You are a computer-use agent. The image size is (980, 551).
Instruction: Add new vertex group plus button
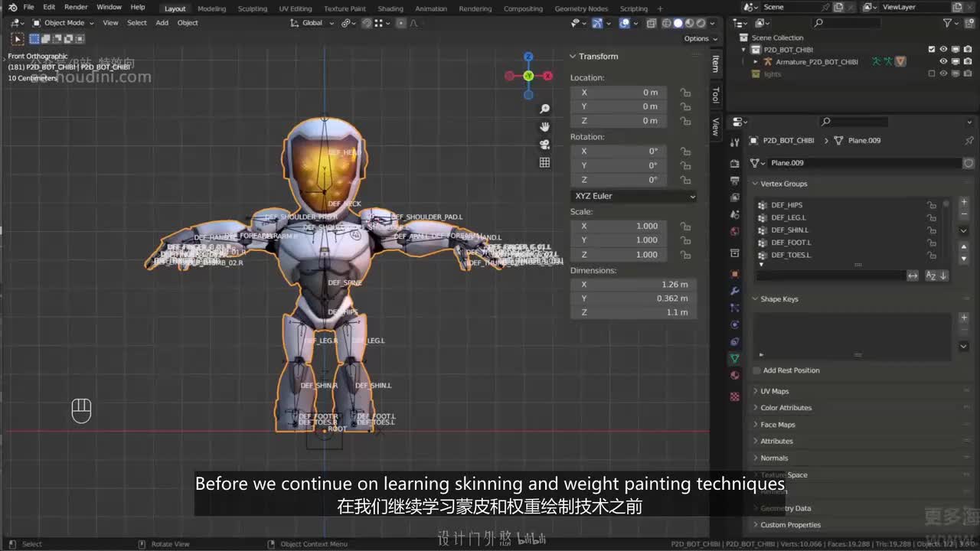[x=964, y=204]
